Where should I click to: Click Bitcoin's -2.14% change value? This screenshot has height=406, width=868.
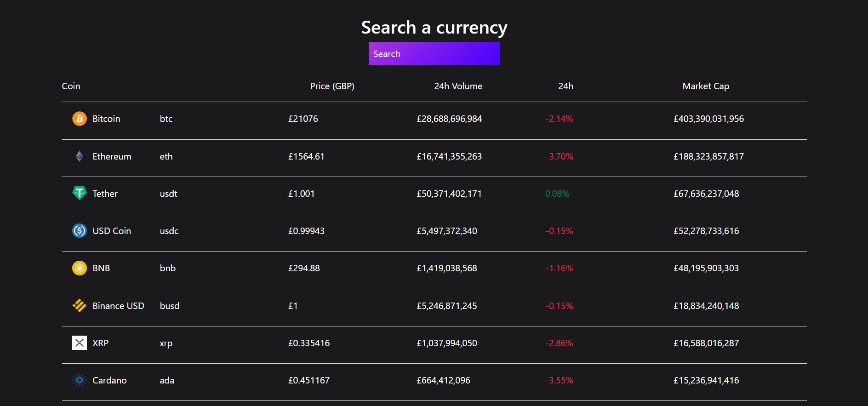[559, 119]
